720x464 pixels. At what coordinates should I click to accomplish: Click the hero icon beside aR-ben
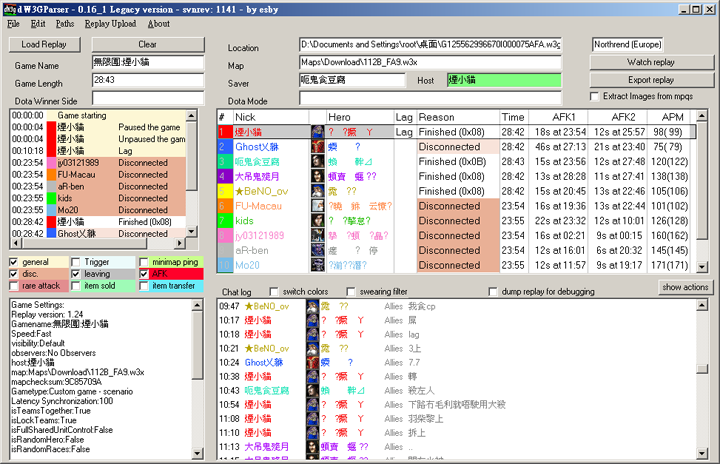tap(317, 251)
